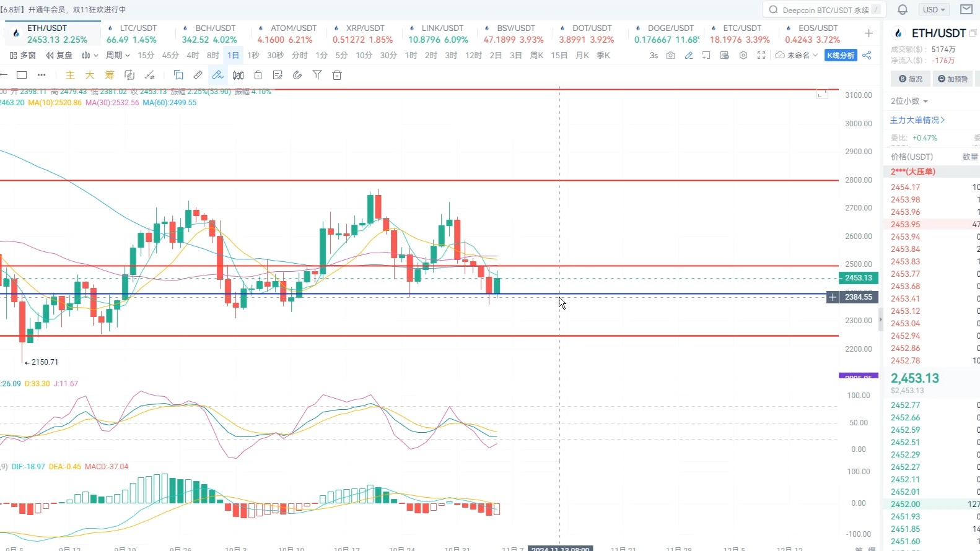980x551 pixels.
Task: Start 复盘 replay mode
Action: 59,55
